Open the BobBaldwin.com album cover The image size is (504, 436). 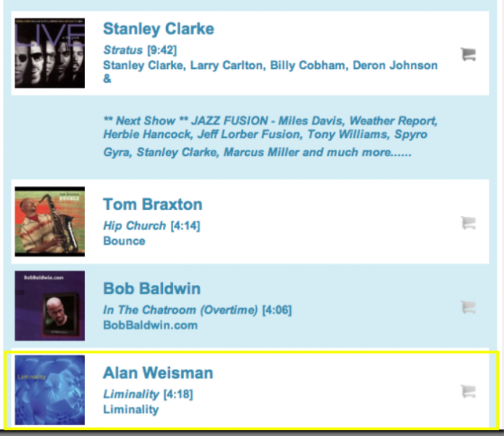50,306
